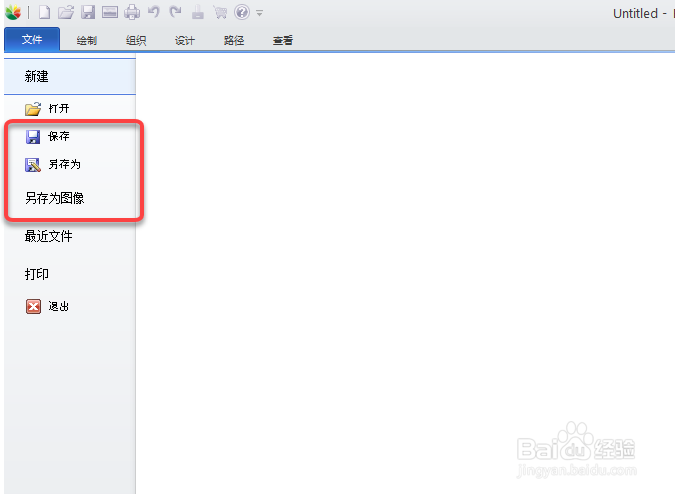Expand the quick access toolbar dropdown arrow

pos(259,13)
